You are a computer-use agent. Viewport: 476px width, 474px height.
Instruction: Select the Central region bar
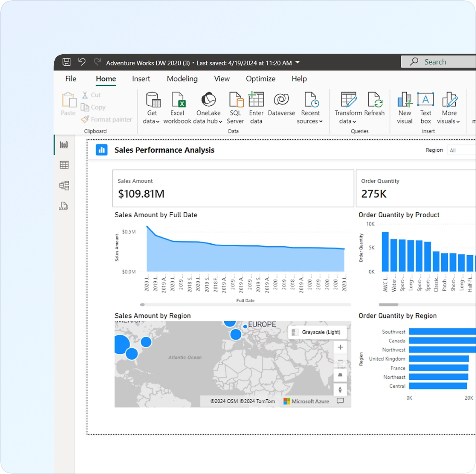pyautogui.click(x=438, y=386)
